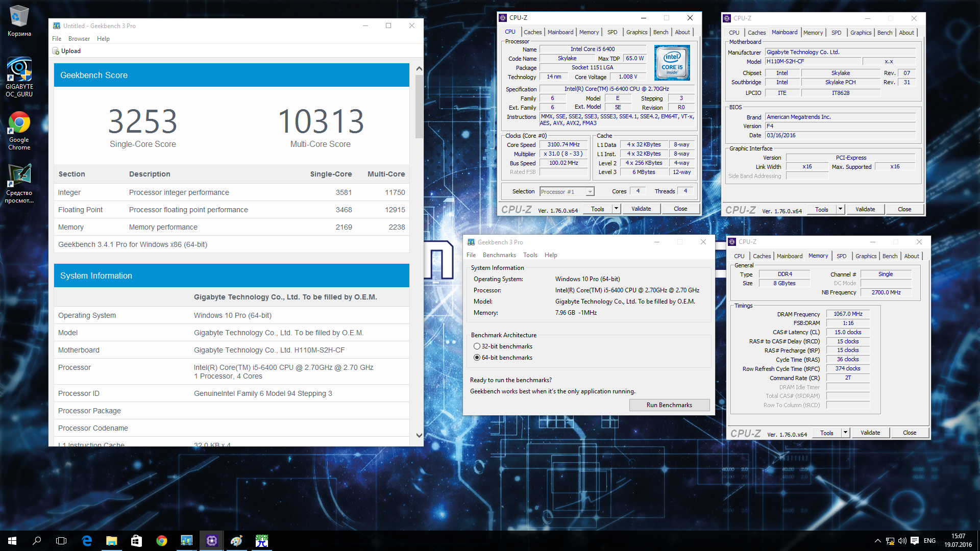Viewport: 980px width, 551px height.
Task: Click Validate in CPU-Z CPU window
Action: [x=641, y=209]
